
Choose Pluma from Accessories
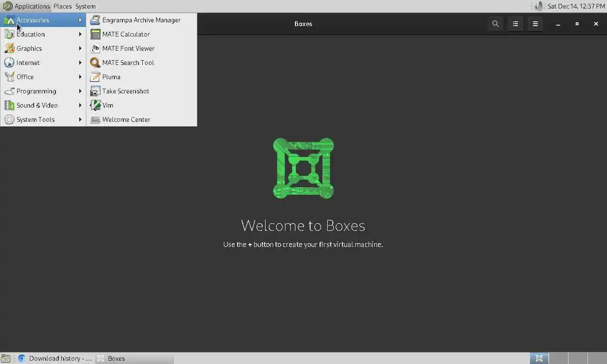pos(142,77)
